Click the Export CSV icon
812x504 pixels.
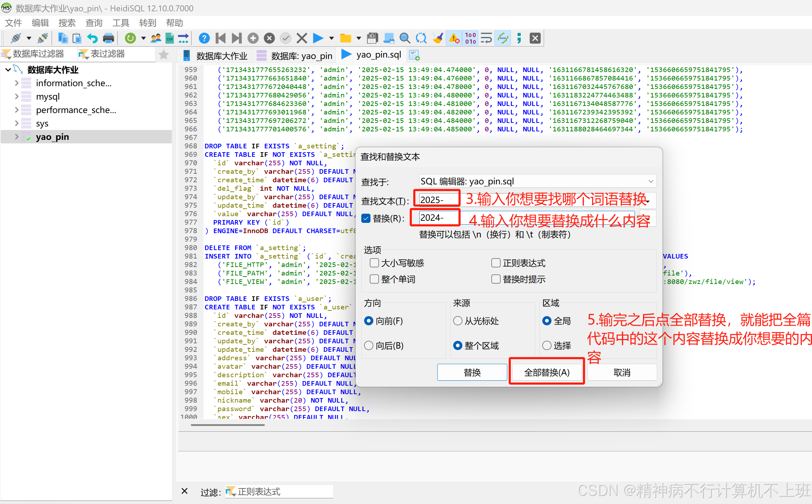170,38
